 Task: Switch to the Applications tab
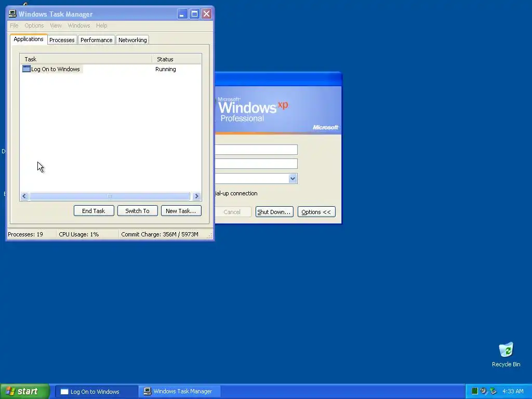click(x=29, y=39)
